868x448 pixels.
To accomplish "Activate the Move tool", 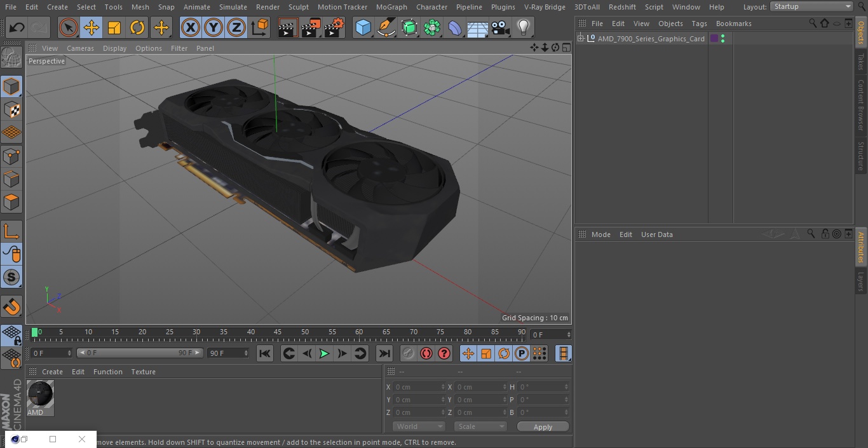I will coord(92,27).
